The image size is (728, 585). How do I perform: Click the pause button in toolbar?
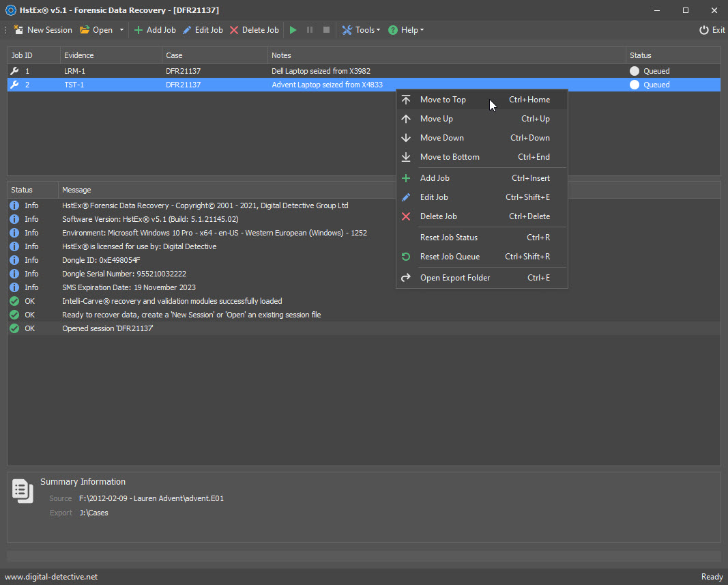tap(310, 30)
